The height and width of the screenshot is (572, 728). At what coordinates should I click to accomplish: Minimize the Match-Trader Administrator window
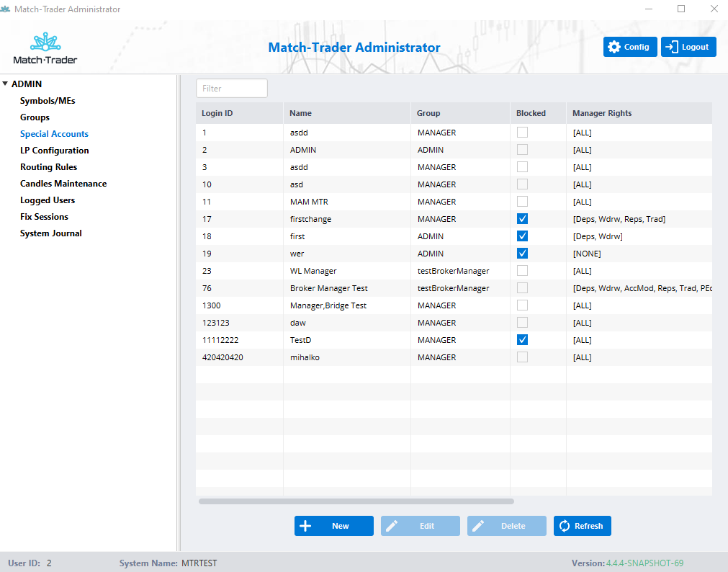(649, 9)
